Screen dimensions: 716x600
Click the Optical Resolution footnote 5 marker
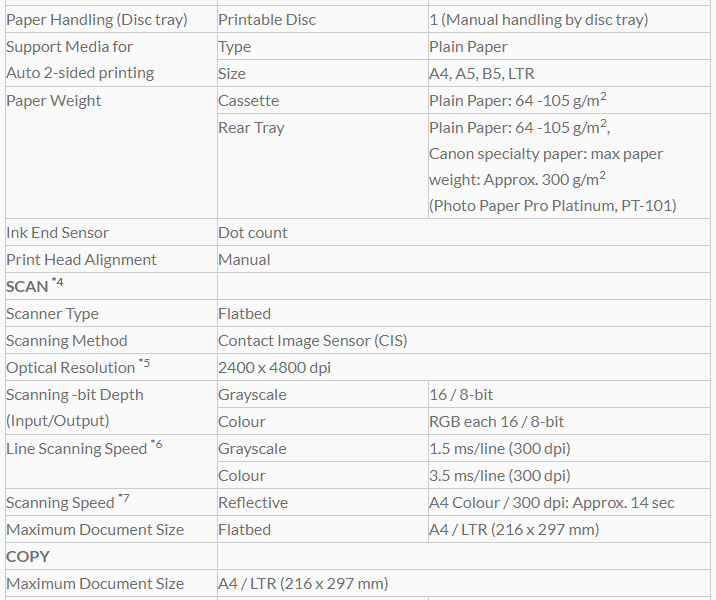[x=145, y=363]
